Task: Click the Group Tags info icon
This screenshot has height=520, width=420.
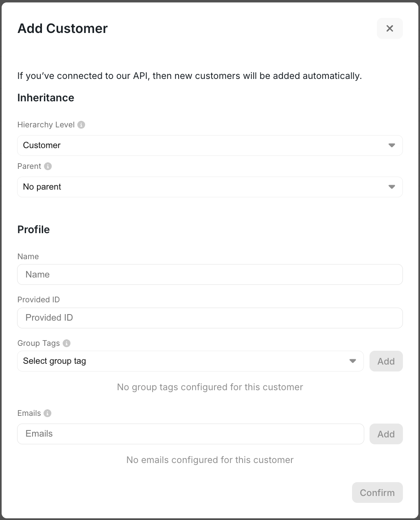Action: (x=66, y=343)
